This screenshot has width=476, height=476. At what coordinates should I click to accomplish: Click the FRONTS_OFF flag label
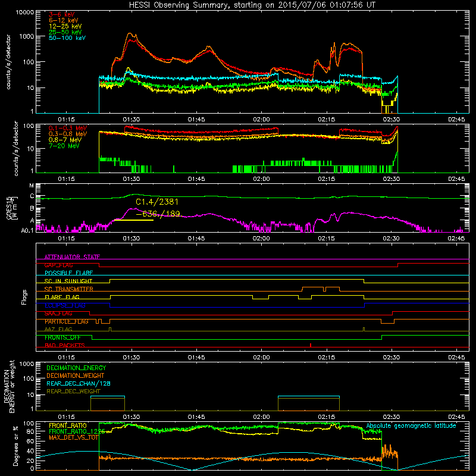pos(63,337)
